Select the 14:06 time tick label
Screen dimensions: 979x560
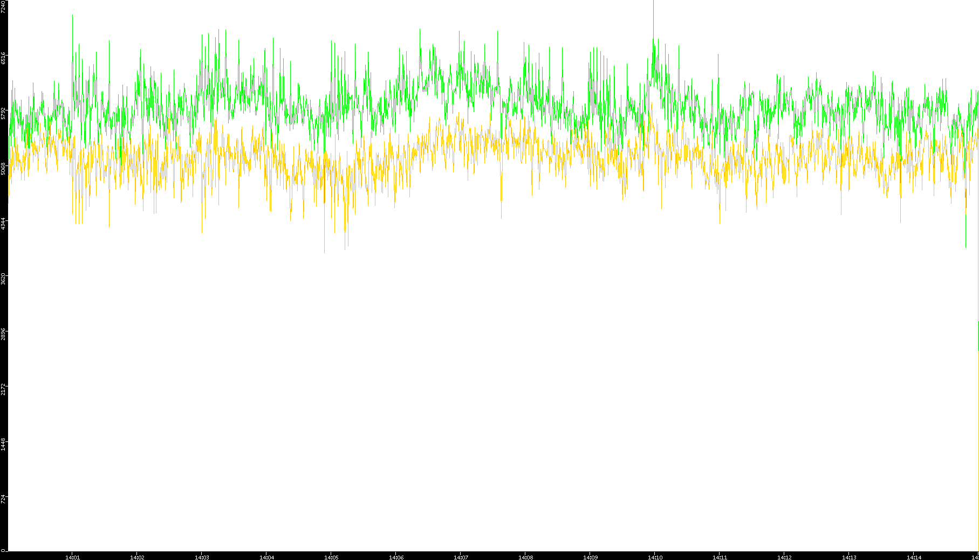pos(396,557)
